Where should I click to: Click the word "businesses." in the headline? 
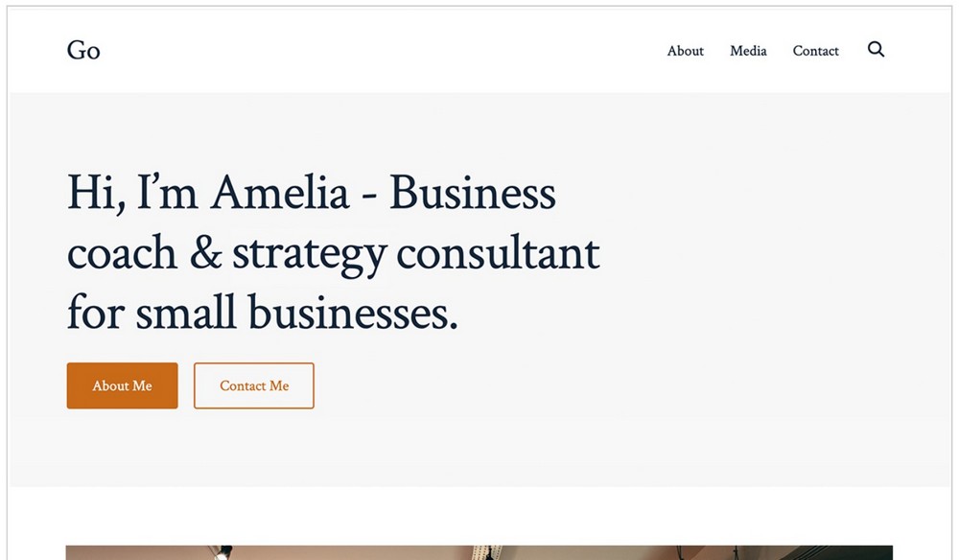pos(353,314)
